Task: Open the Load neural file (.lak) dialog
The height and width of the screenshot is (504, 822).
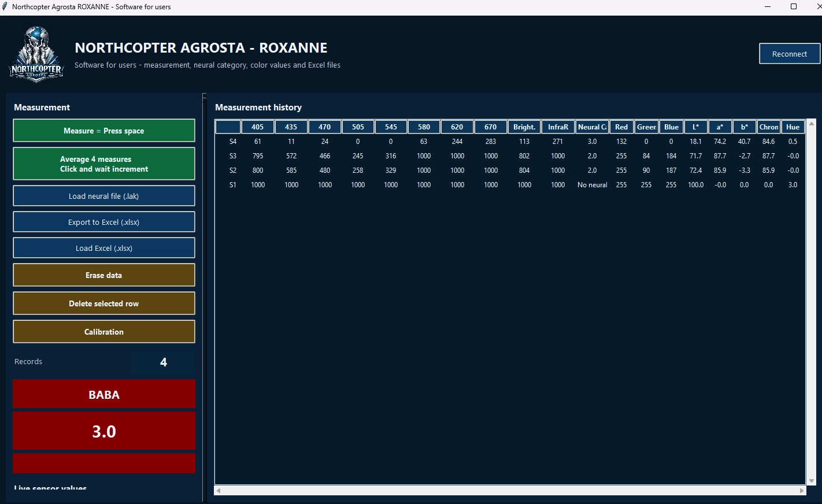Action: [x=104, y=196]
